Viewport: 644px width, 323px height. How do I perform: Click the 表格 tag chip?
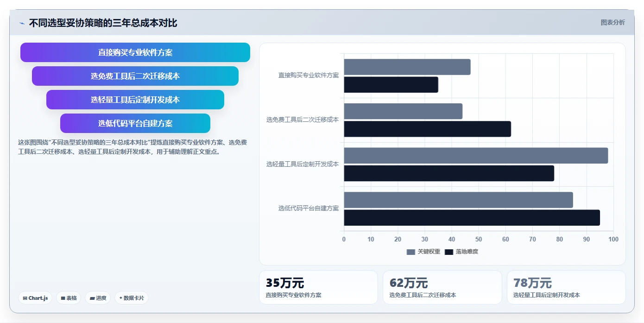click(69, 298)
